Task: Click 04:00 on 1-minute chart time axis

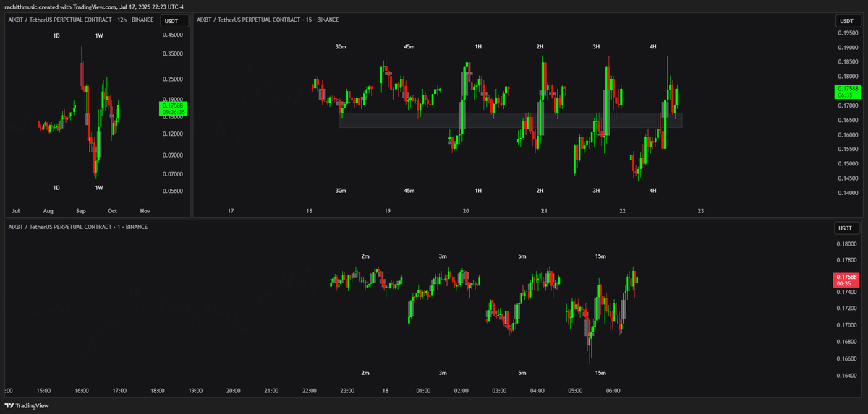Action: coord(537,391)
